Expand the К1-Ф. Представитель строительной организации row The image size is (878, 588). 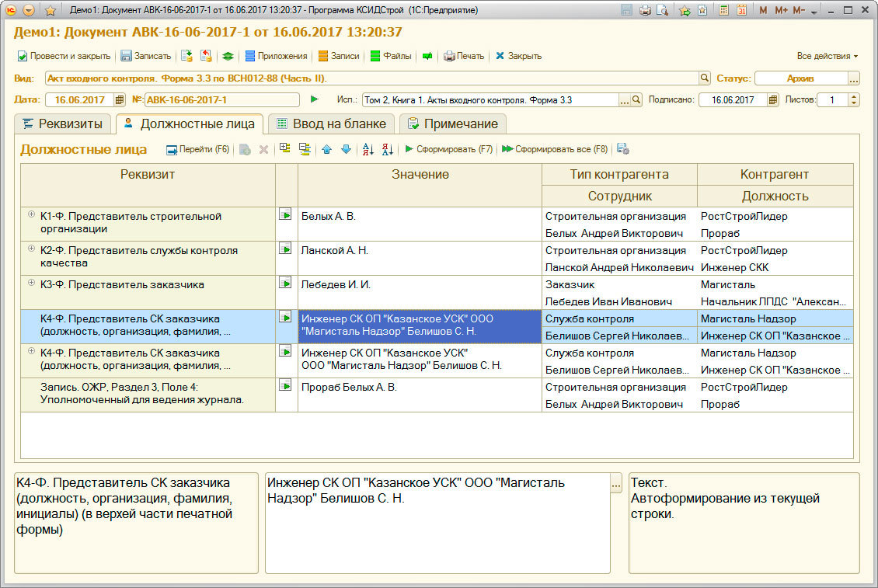coord(32,214)
